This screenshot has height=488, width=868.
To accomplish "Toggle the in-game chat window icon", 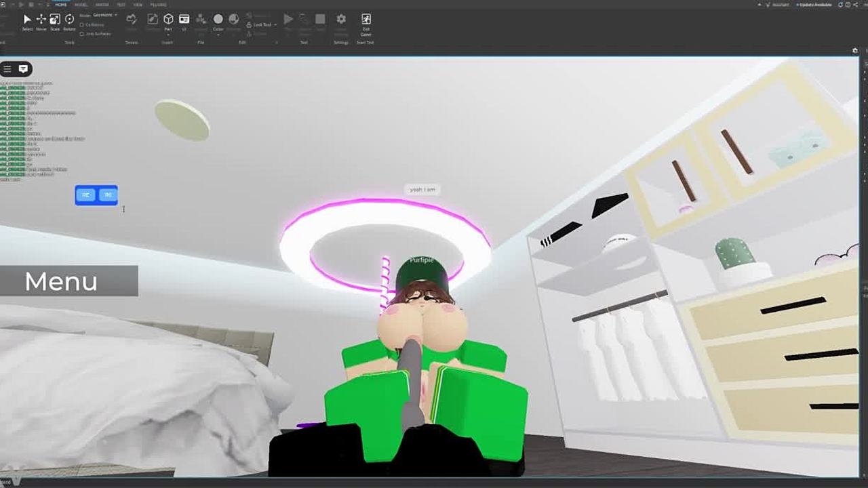I will [x=23, y=68].
